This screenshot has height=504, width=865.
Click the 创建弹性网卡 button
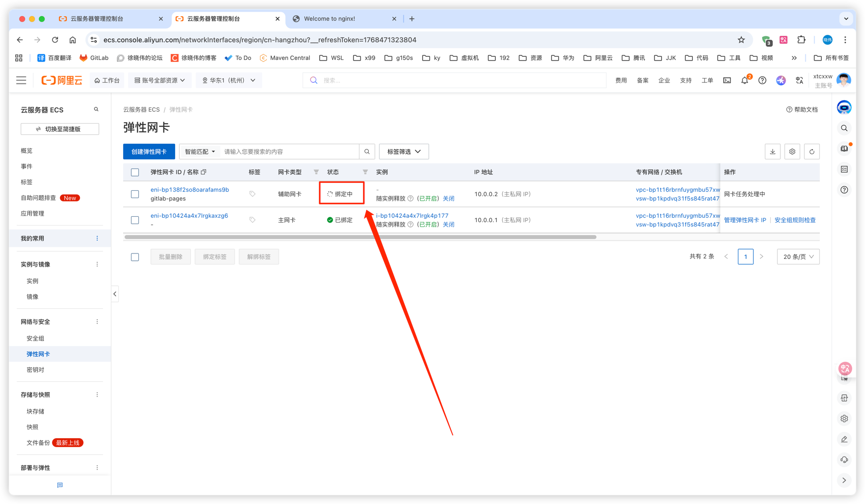coord(149,151)
